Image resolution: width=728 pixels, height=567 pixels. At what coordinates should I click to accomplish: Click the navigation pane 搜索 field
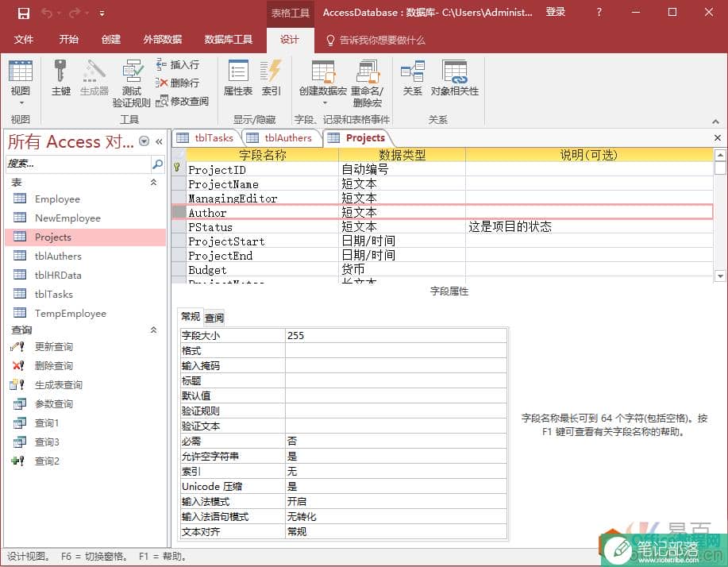pyautogui.click(x=78, y=164)
